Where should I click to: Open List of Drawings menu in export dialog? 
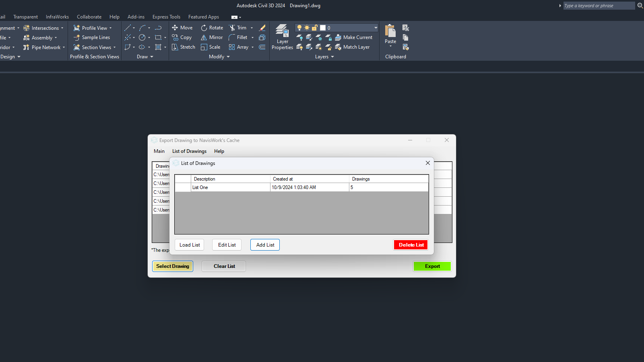click(189, 151)
